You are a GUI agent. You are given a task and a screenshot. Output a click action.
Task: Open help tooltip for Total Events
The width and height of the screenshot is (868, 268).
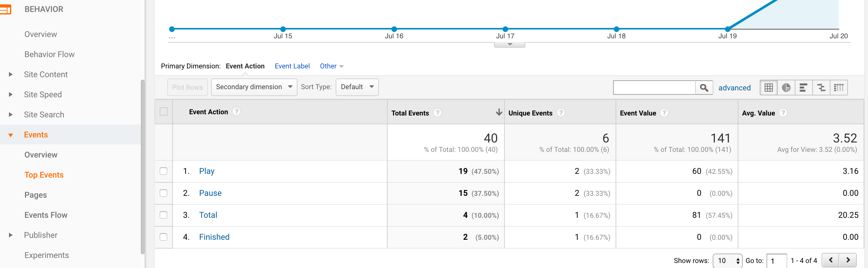click(437, 113)
